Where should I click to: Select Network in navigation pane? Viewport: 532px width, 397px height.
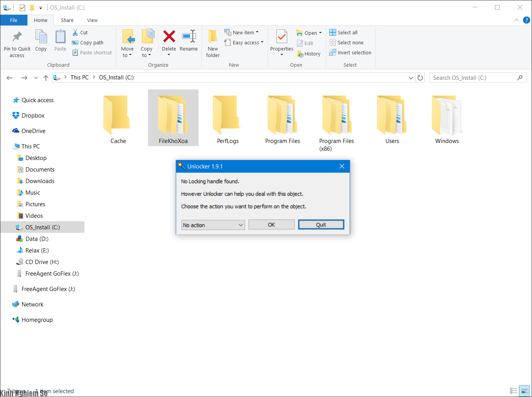pos(32,304)
